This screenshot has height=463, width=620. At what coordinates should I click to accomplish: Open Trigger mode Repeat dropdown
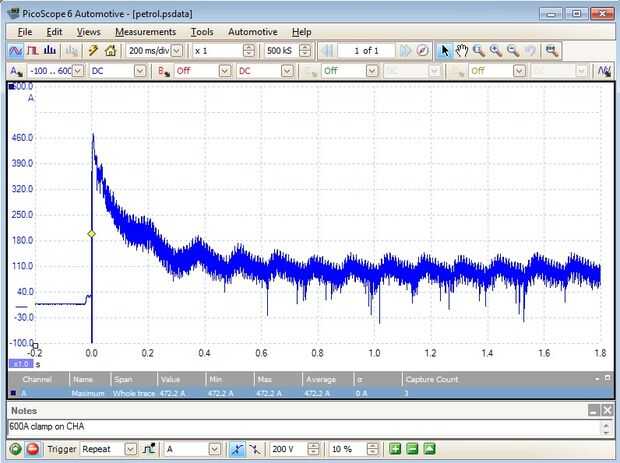[x=130, y=449]
